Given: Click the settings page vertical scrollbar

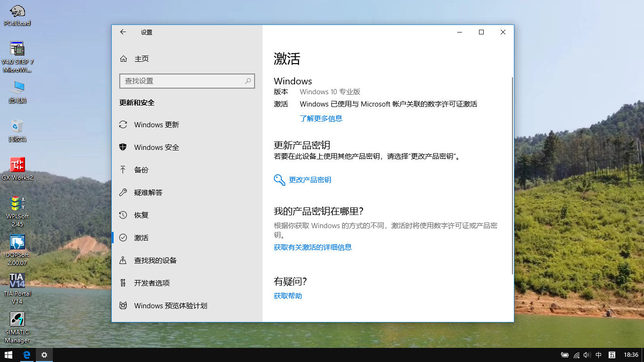Looking at the screenshot, I should pos(512,175).
